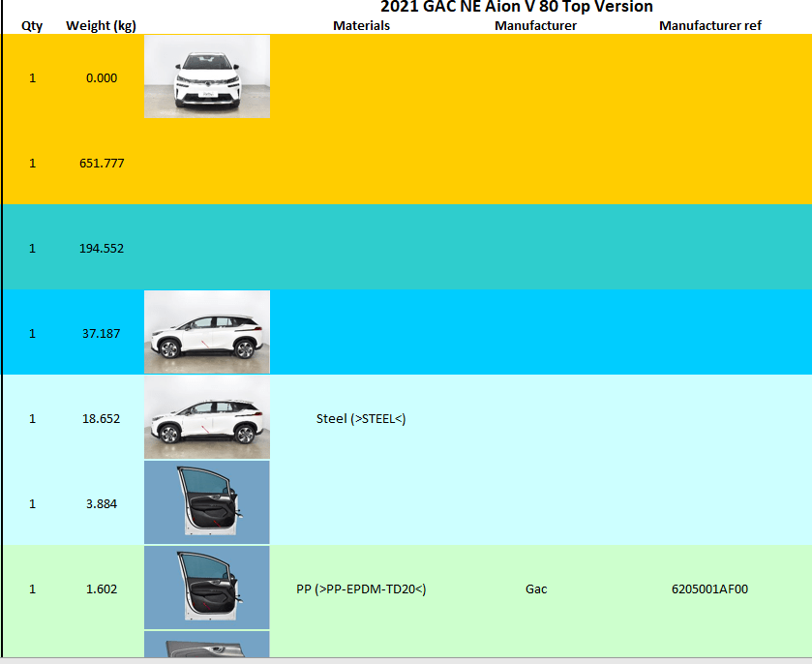Select the partially visible door panel image at bottom
Image resolution: width=812 pixels, height=664 pixels.
pyautogui.click(x=207, y=645)
